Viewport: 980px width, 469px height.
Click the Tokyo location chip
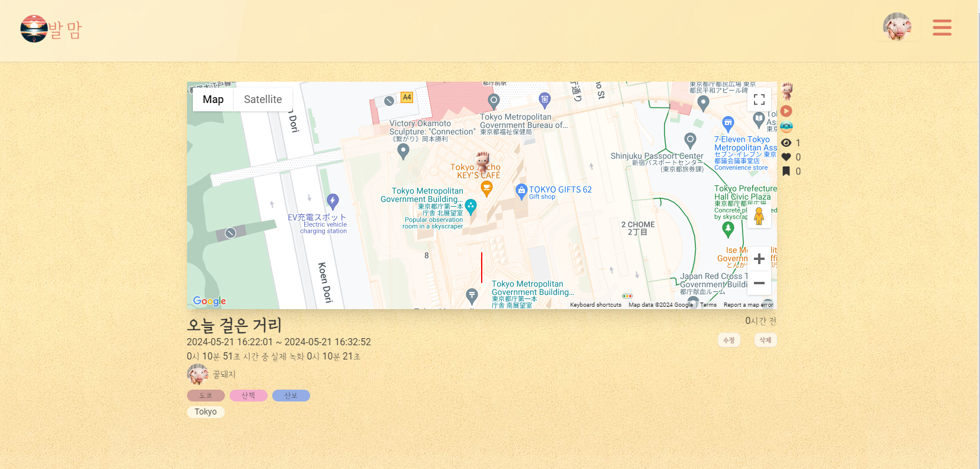pyautogui.click(x=205, y=412)
